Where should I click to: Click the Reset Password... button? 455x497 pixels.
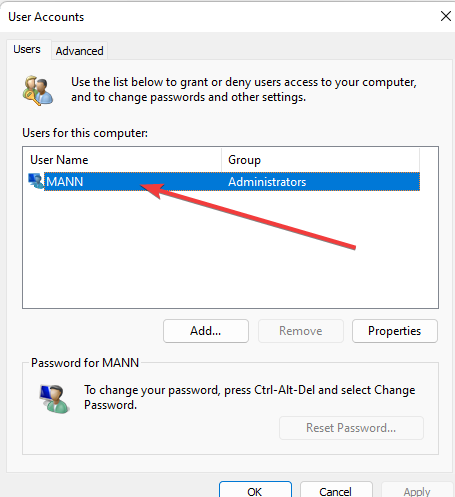tap(351, 428)
